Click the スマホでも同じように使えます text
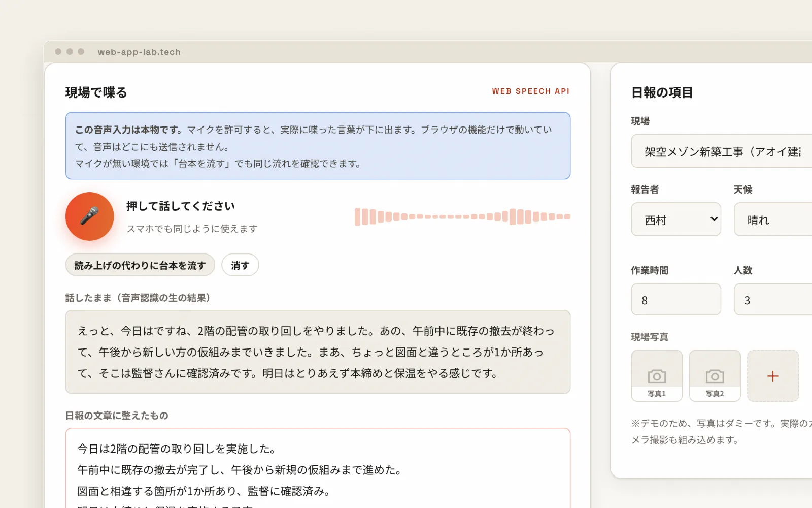This screenshot has width=812, height=508. coord(192,229)
